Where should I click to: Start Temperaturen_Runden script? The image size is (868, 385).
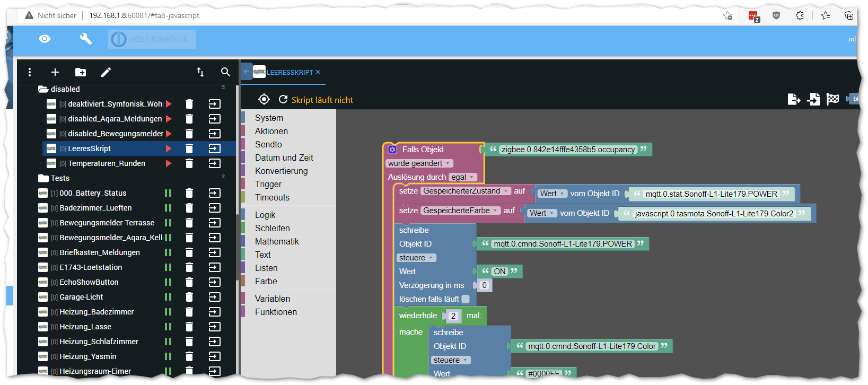pyautogui.click(x=169, y=163)
